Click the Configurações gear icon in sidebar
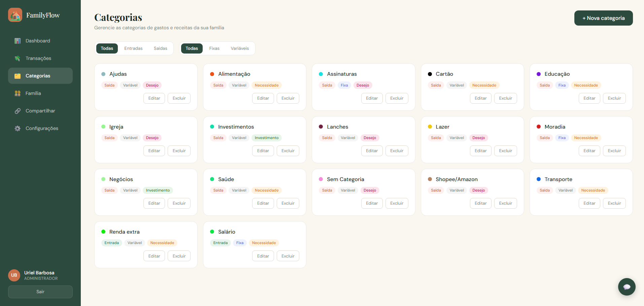 point(18,128)
